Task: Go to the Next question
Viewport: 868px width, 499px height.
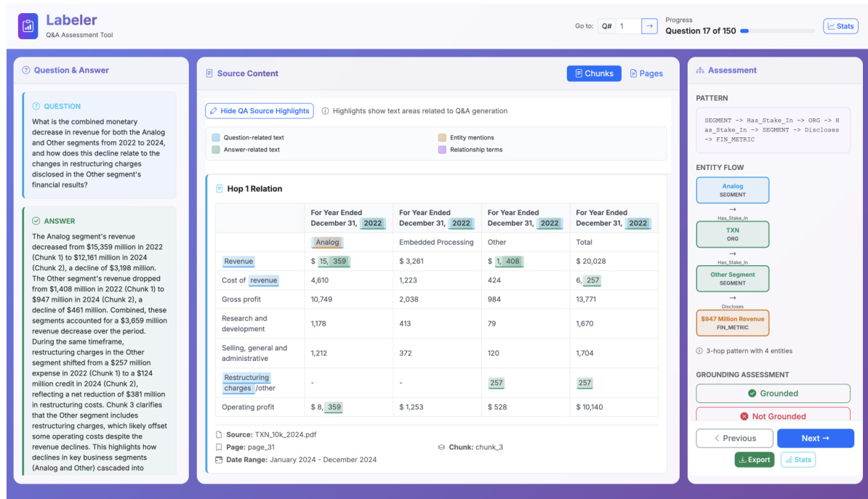Action: [815, 438]
